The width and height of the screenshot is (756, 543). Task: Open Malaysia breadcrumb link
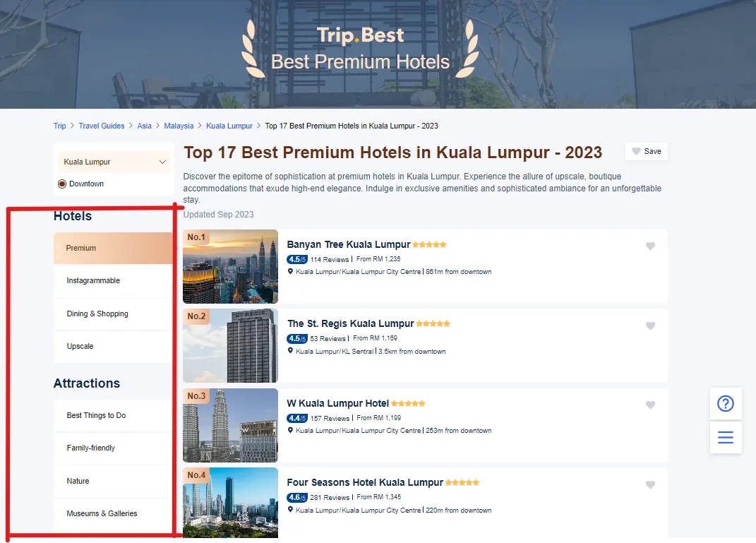point(179,126)
